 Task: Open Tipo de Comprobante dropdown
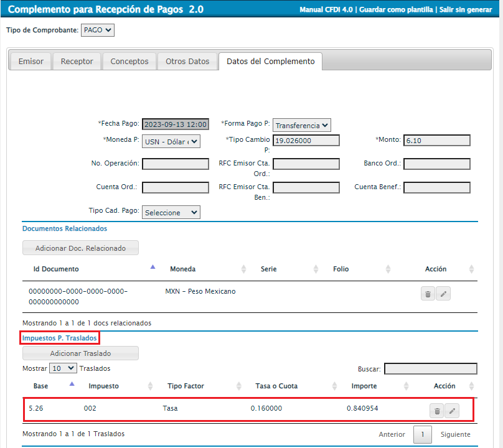98,30
